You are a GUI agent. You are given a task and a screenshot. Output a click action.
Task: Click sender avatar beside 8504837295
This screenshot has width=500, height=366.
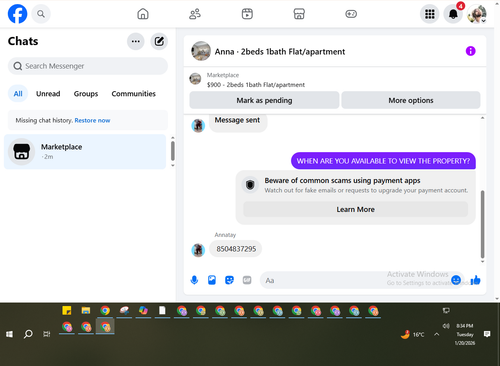pyautogui.click(x=198, y=250)
